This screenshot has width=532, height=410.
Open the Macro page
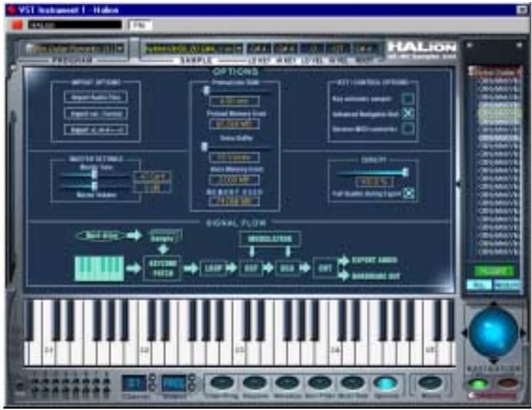[430, 383]
